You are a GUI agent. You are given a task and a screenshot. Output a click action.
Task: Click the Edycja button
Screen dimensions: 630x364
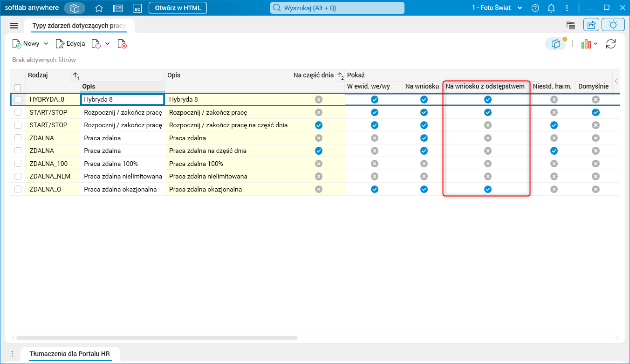(x=70, y=44)
